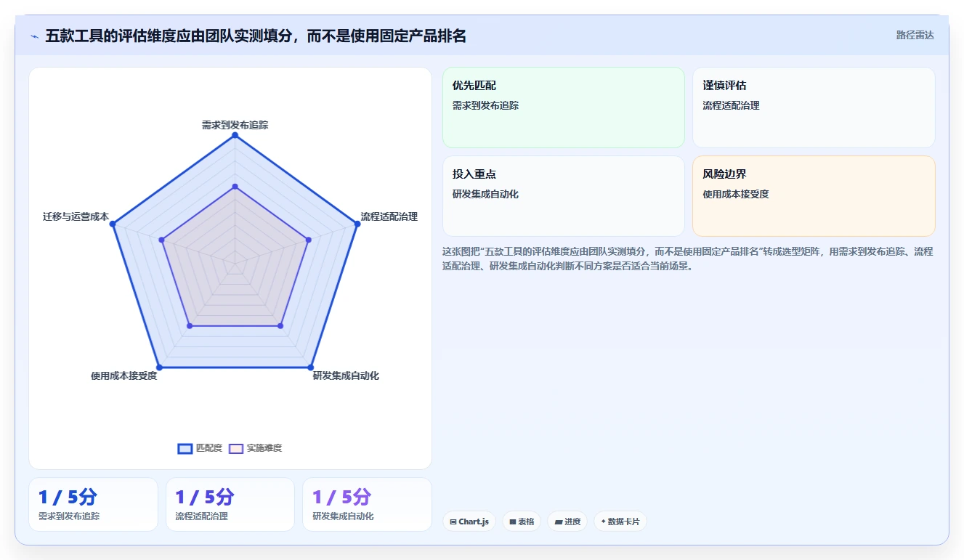
Task: Click the description paragraph starting 这张图把
Action: click(x=688, y=259)
